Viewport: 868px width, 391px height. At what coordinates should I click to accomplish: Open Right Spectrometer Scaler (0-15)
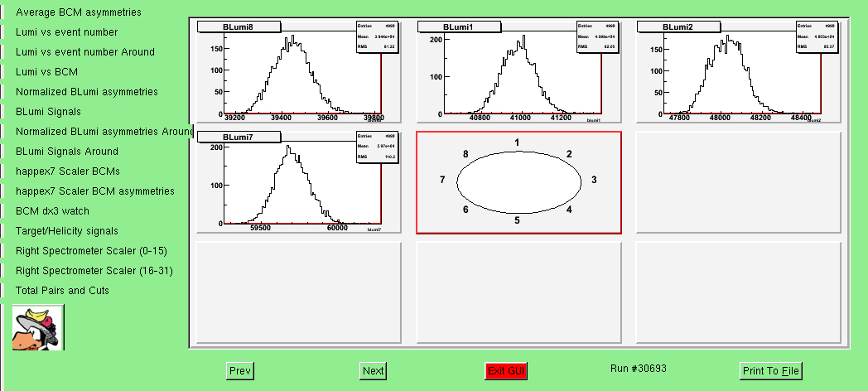[91, 252]
